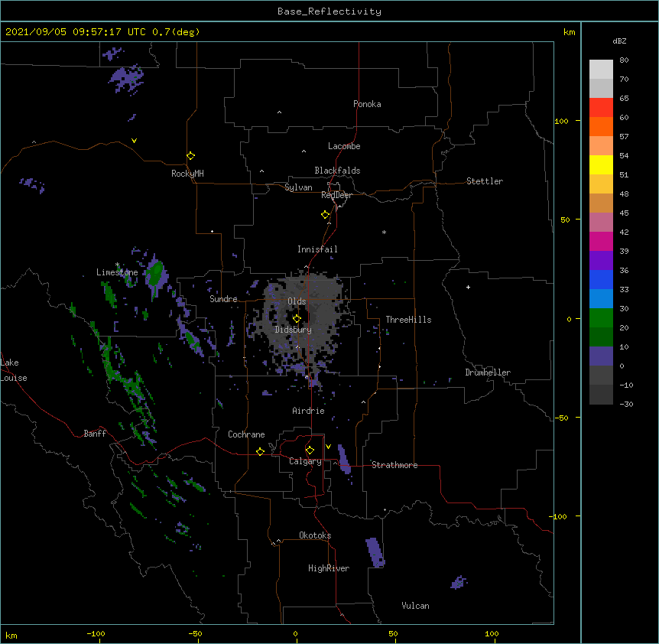Image resolution: width=659 pixels, height=644 pixels.
Task: Click the Didsbury city label
Action: [294, 330]
